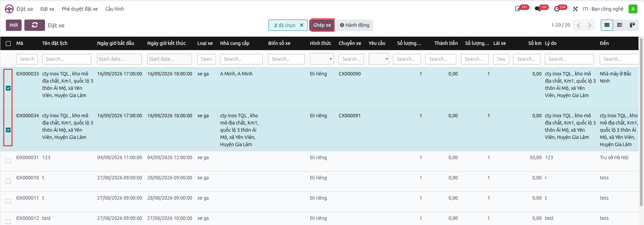The height and width of the screenshot is (225, 644).
Task: Switch to kanban view
Action: click(x=632, y=25)
